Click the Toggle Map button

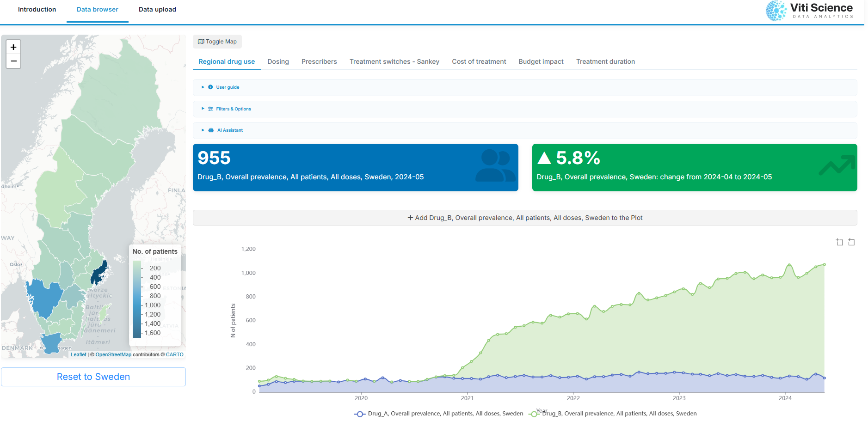point(217,42)
